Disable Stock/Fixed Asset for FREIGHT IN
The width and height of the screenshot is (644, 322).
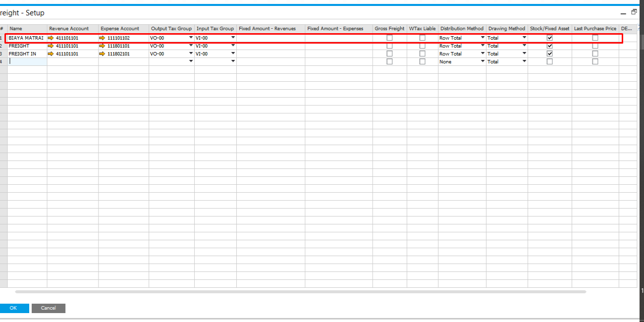[x=549, y=54]
